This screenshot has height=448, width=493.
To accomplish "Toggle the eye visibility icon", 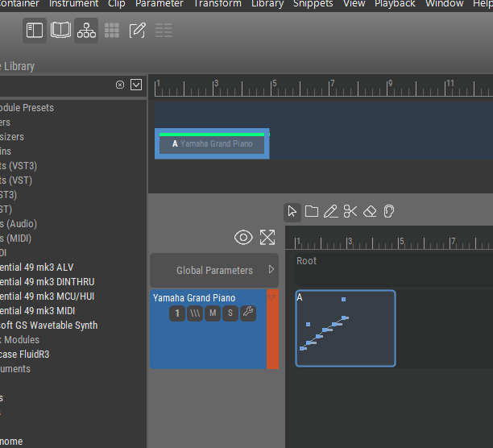I will [243, 237].
